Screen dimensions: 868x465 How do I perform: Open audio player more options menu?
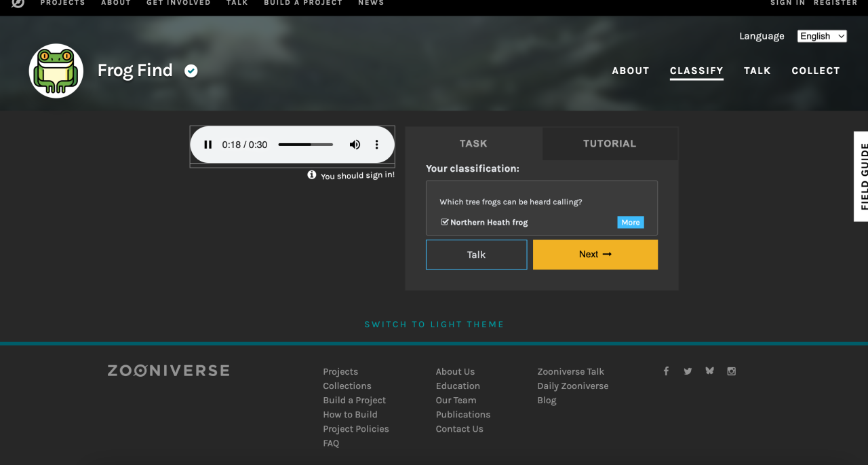pos(377,145)
